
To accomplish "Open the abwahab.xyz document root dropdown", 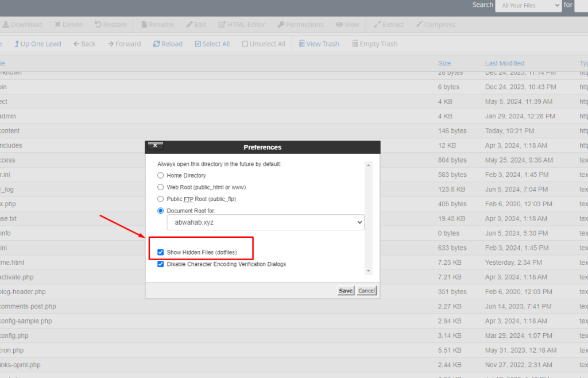I will tap(265, 222).
